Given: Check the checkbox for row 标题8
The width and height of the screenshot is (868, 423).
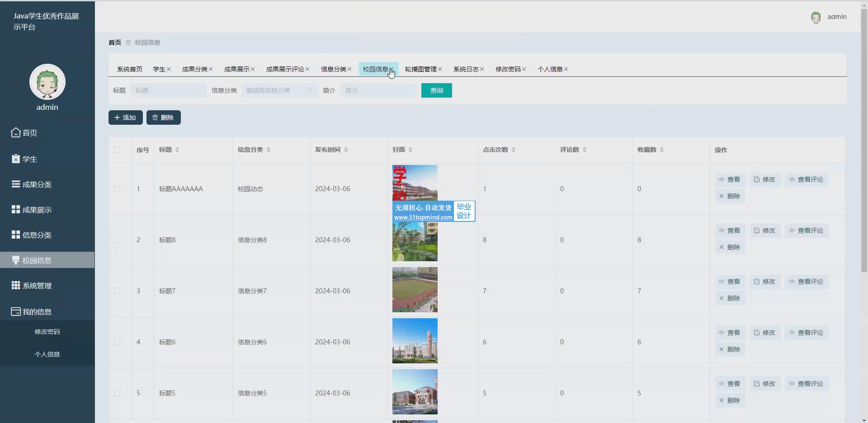Looking at the screenshot, I should coord(117,240).
